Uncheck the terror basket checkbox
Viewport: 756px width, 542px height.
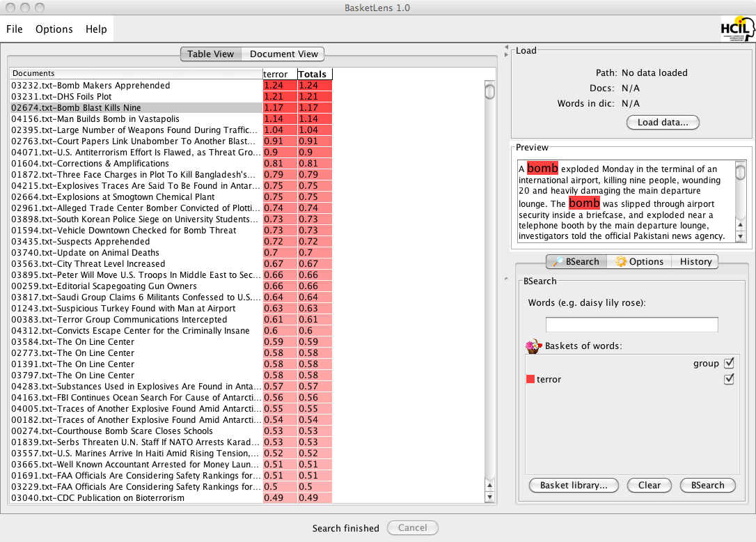[729, 379]
